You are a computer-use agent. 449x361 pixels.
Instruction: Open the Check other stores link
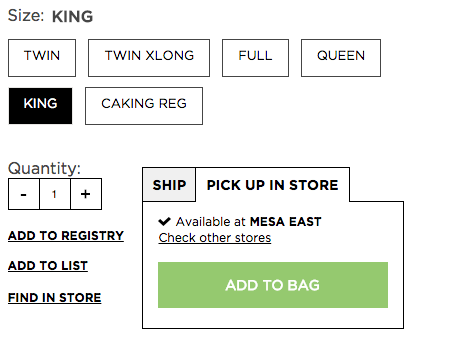[x=215, y=238]
